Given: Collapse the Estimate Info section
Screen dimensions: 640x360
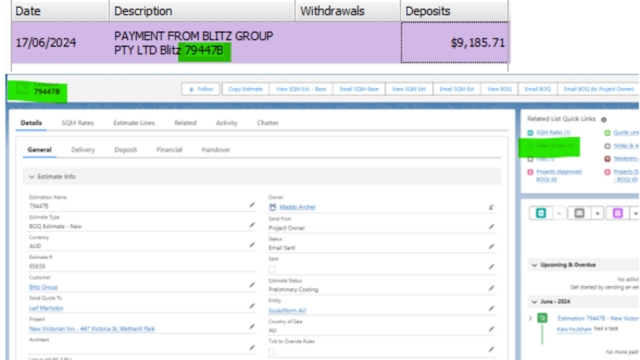Looking at the screenshot, I should pos(31,177).
